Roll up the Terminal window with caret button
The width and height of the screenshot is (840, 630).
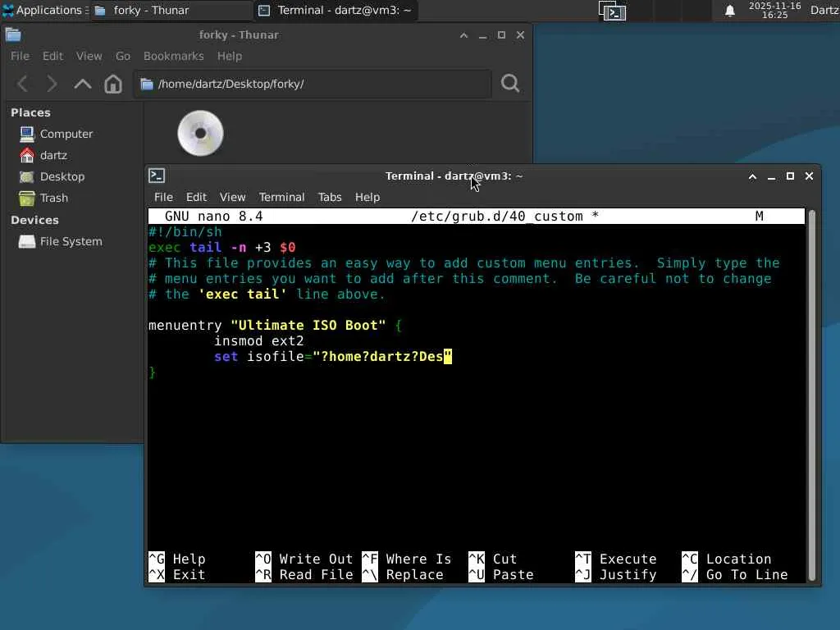point(752,176)
